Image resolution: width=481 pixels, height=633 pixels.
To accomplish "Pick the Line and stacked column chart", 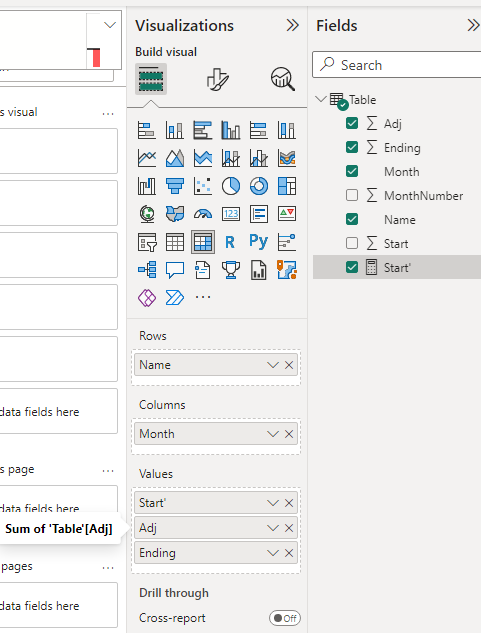I will tap(231, 158).
